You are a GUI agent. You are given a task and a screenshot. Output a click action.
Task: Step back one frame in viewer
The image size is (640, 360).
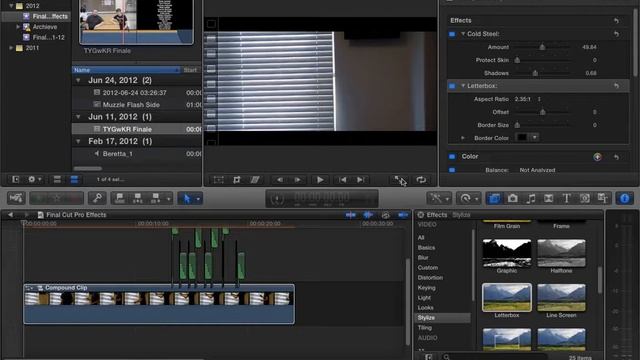[280, 180]
